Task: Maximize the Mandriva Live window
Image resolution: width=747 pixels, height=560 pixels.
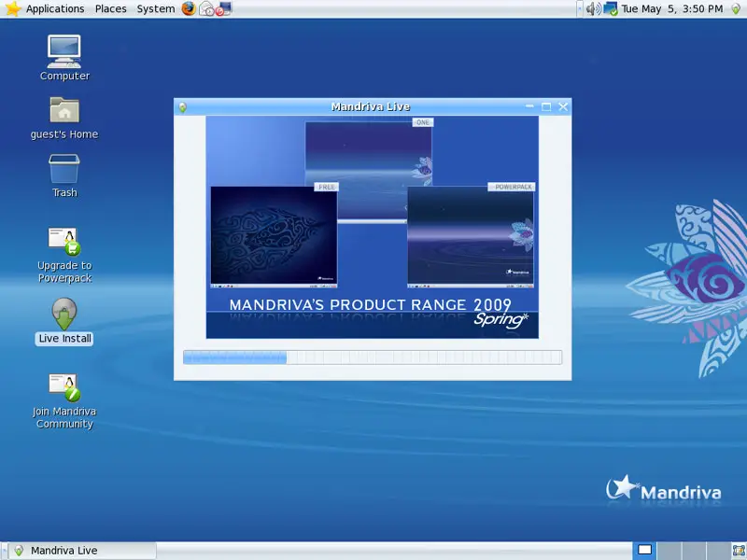Action: click(x=546, y=106)
